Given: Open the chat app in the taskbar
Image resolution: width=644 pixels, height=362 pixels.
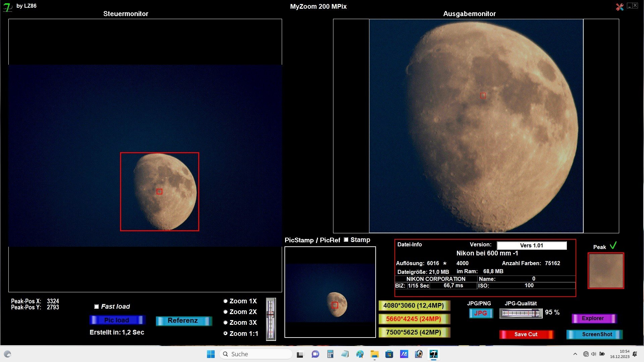Looking at the screenshot, I should 315,354.
